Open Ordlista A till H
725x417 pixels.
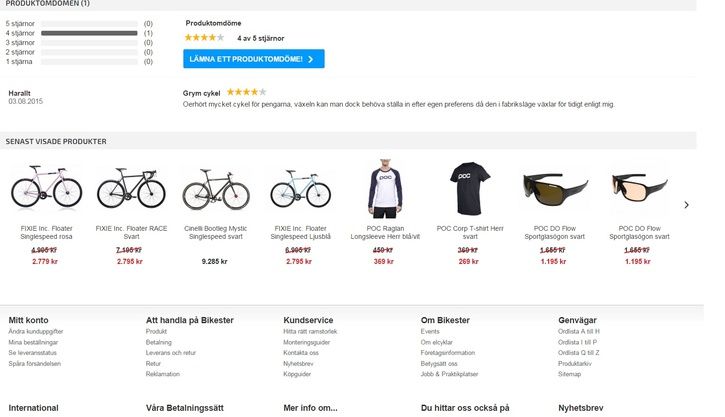click(578, 331)
